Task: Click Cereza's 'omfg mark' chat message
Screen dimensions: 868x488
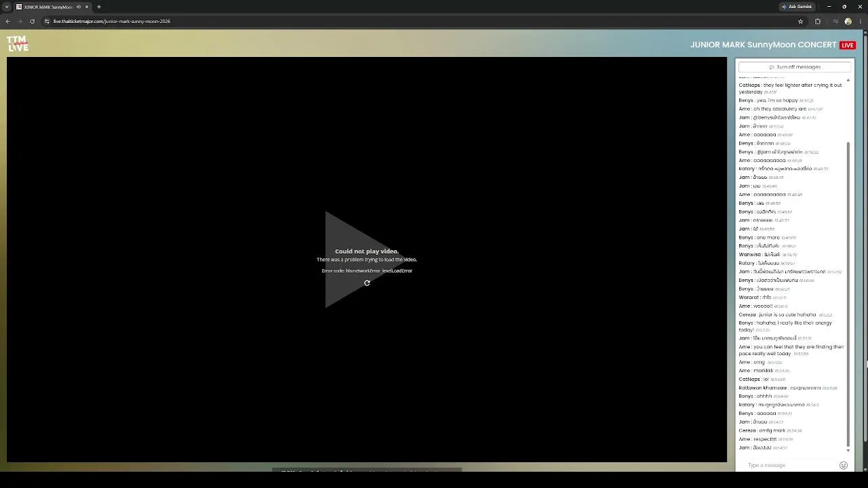Action: click(770, 430)
